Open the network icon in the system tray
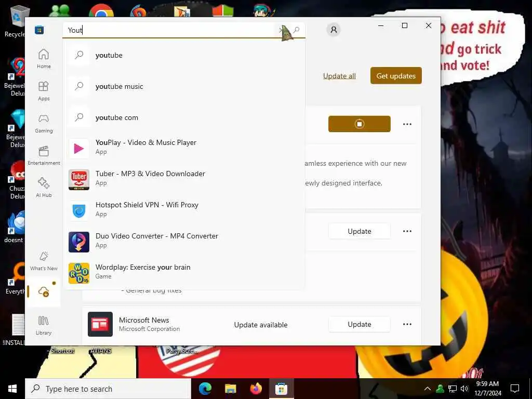This screenshot has height=399, width=532. (x=453, y=389)
